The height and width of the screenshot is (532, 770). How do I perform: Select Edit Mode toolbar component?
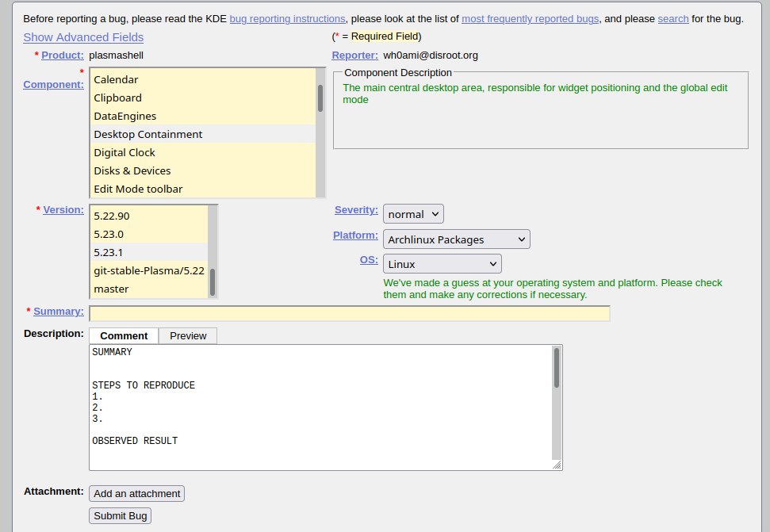(x=203, y=189)
